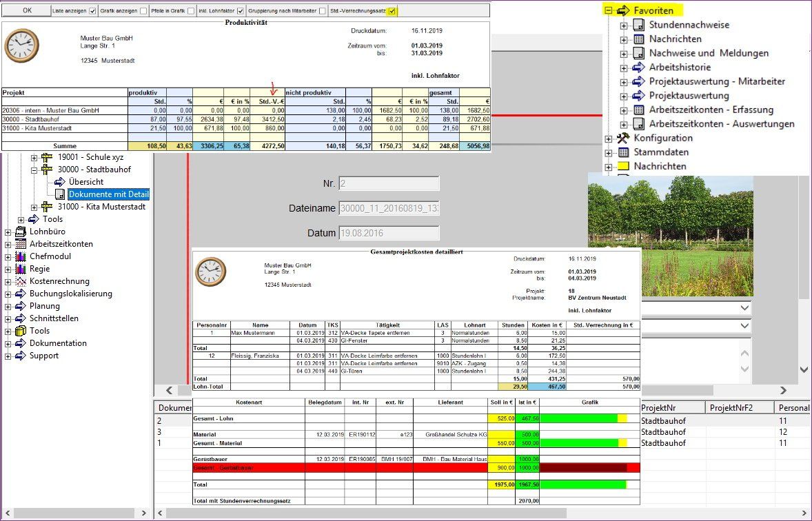Select 'Dokumente mit Detail' tree entry
The height and width of the screenshot is (521, 812).
[x=108, y=194]
